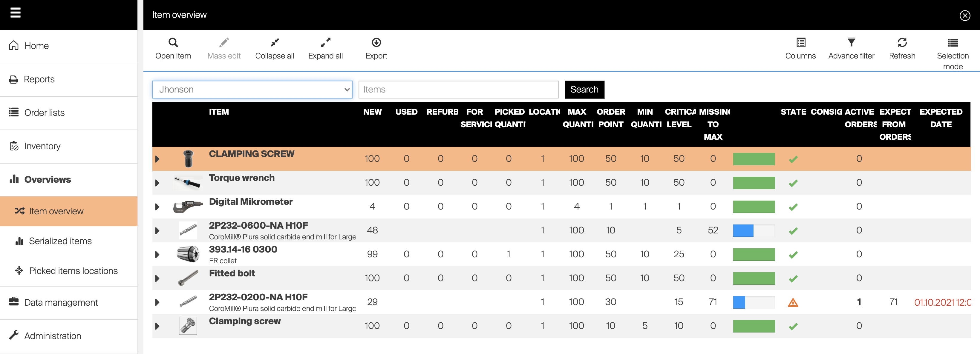Click the Open item magnifier icon
Image resolution: width=980 pixels, height=354 pixels.
(x=173, y=43)
